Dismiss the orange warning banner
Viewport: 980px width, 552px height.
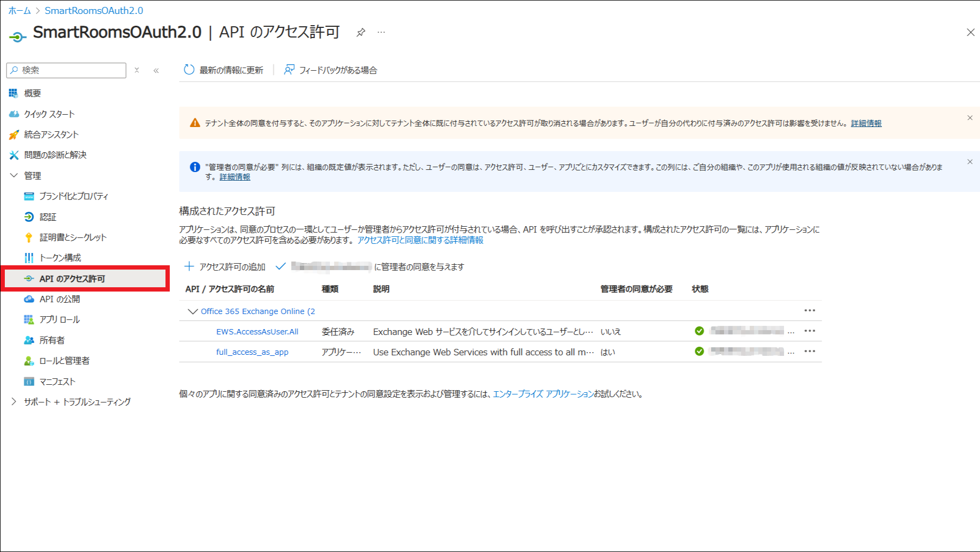(x=970, y=118)
